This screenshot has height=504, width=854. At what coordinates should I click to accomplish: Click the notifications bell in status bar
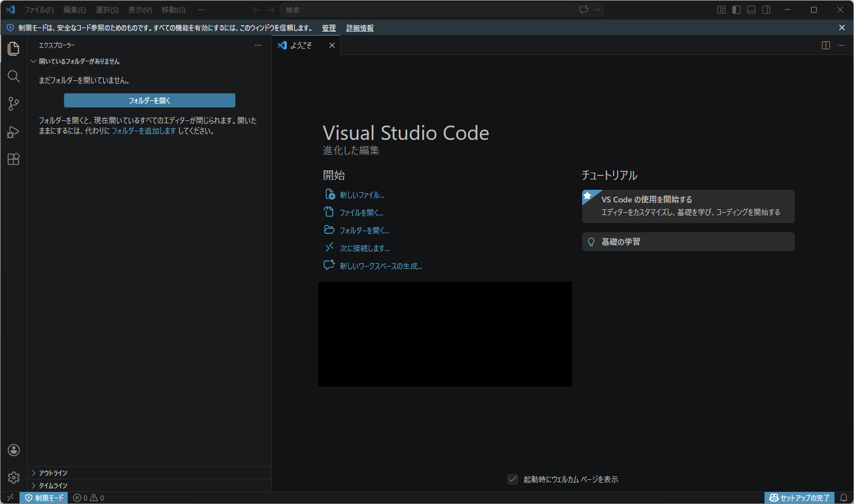[x=843, y=498]
